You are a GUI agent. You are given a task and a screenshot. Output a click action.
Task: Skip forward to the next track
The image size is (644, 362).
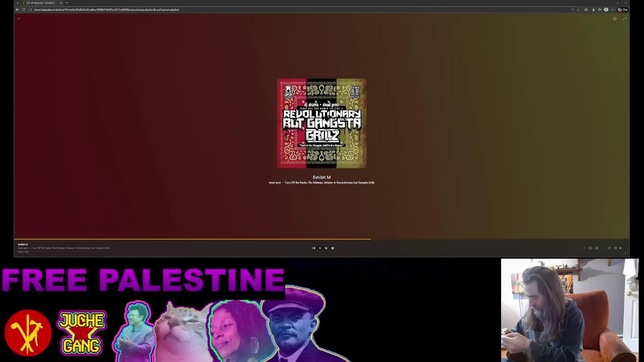(x=326, y=248)
